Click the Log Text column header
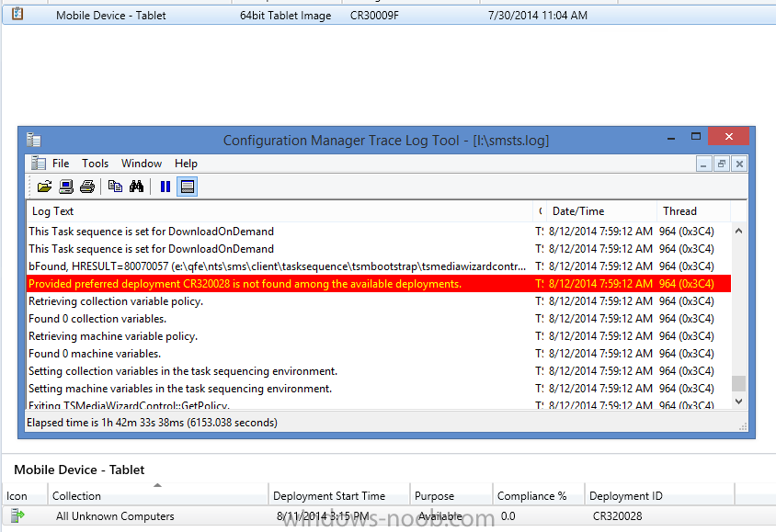 point(280,211)
